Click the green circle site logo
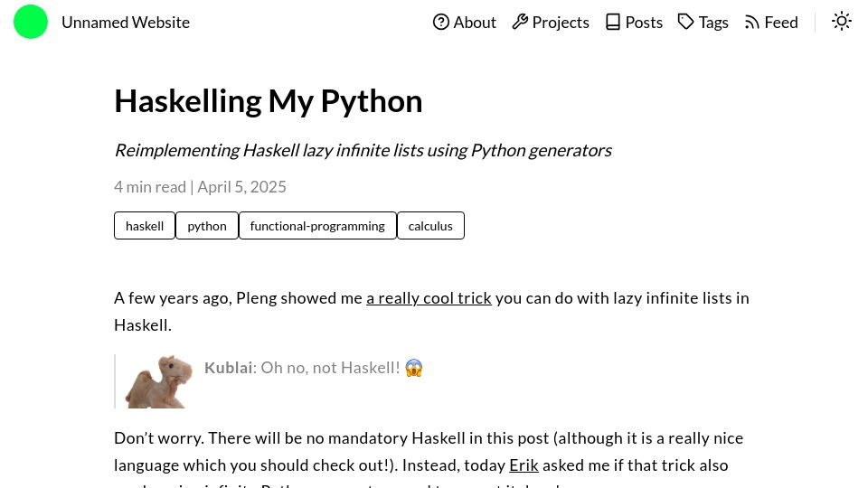 [x=31, y=22]
